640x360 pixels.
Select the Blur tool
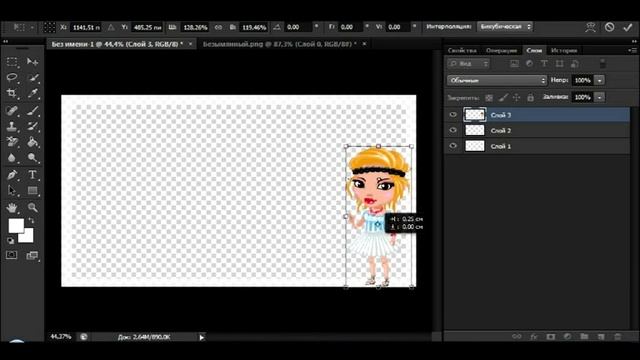12,158
